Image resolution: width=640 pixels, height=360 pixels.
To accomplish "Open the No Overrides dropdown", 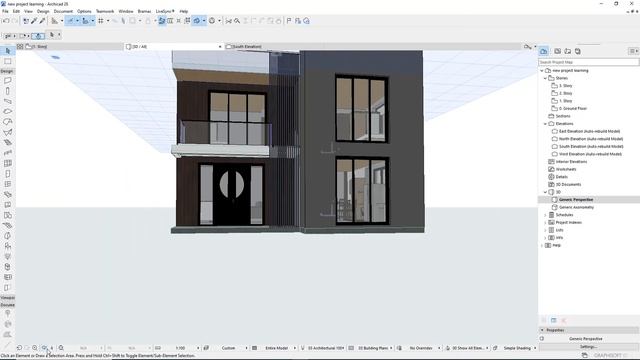I will pos(420,348).
